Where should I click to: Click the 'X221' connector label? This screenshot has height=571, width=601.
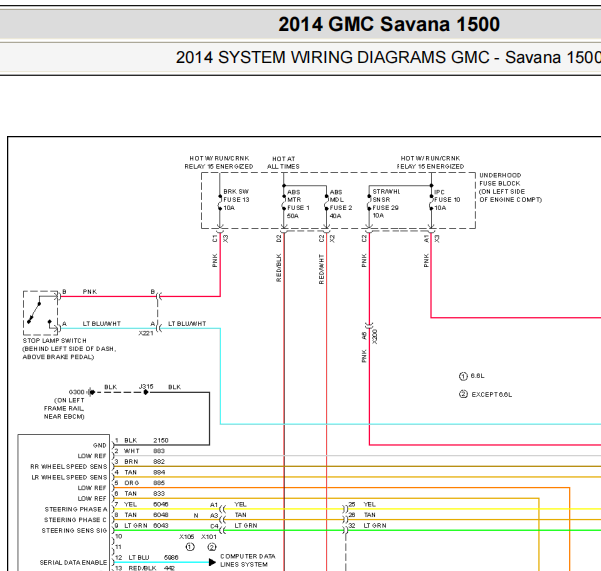click(146, 333)
